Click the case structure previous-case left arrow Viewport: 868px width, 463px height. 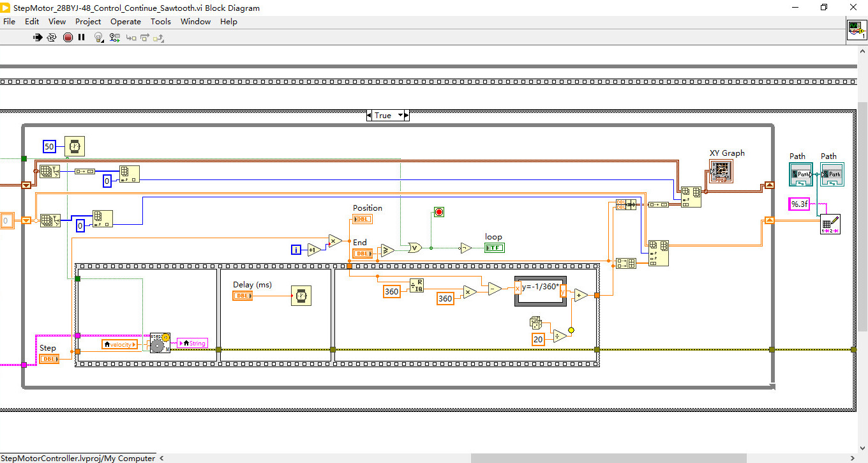point(369,116)
